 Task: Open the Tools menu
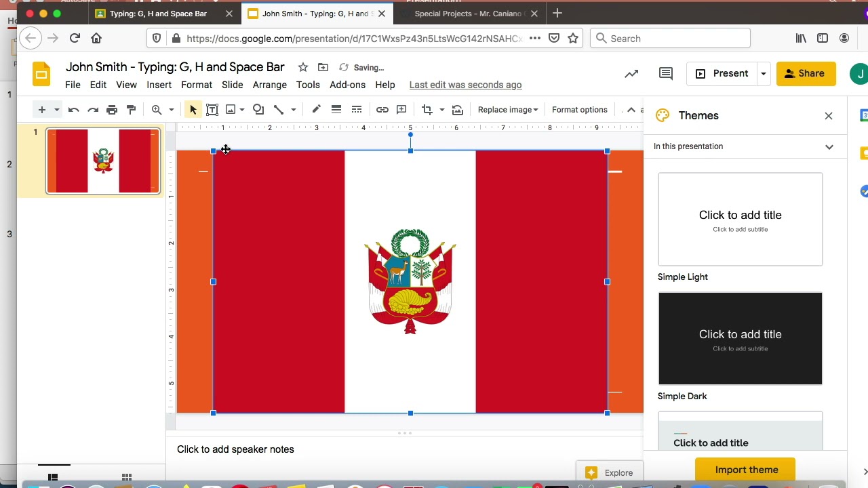pos(308,85)
